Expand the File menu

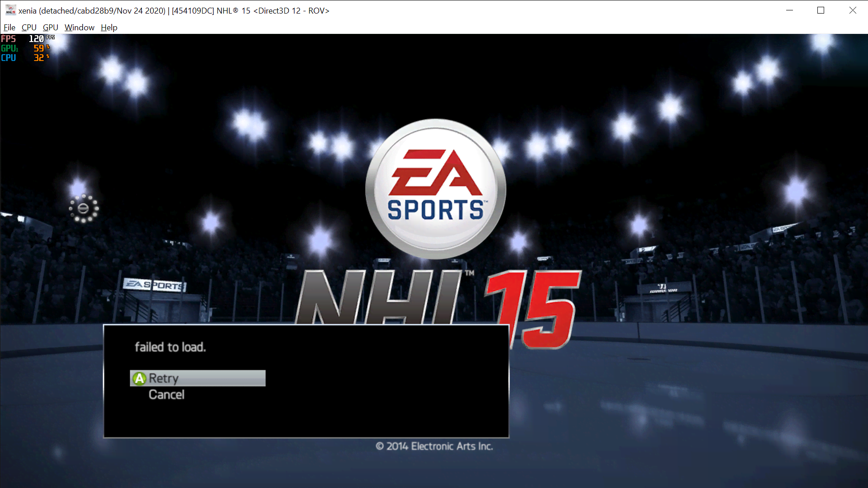pos(9,27)
